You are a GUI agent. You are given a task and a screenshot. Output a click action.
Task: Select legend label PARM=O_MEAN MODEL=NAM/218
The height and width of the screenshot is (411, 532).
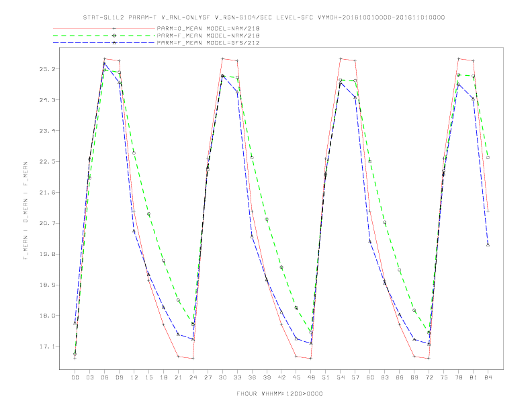coord(208,28)
